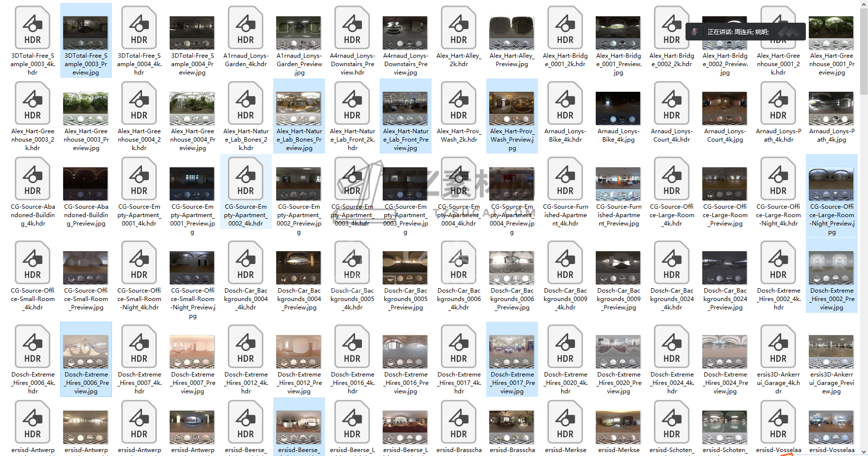The width and height of the screenshot is (868, 456).
Task: Click the filename 'Dosch-Car_Backgrounds_0005_Preview.jpg'
Action: coord(405,299)
